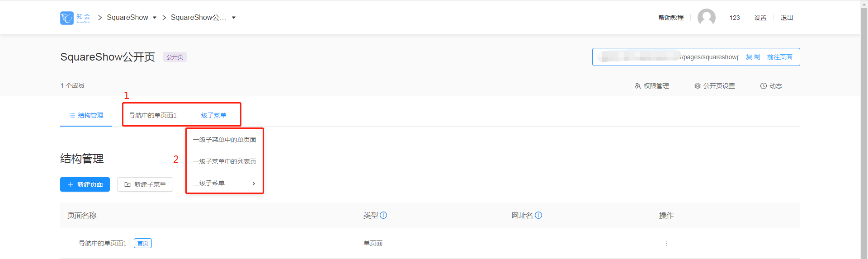Click the 前往页面 link
This screenshot has width=868, height=259.
coord(780,57)
